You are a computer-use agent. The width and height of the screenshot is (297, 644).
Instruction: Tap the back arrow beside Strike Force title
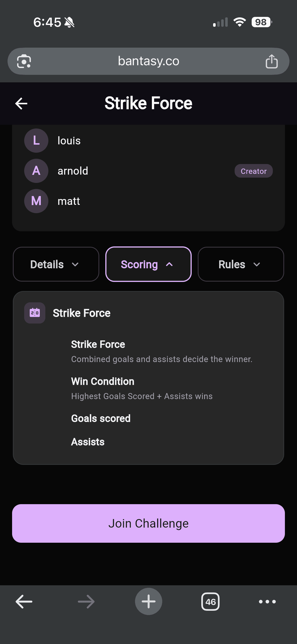[21, 103]
